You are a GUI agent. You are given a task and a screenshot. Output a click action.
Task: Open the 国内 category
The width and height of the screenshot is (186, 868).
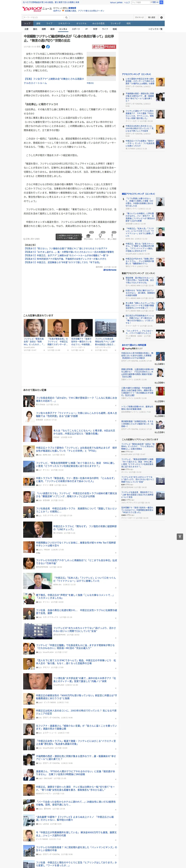(x=35, y=29)
